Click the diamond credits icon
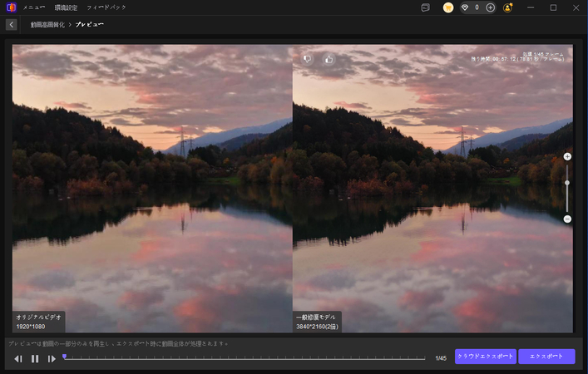The image size is (588, 374). point(465,7)
